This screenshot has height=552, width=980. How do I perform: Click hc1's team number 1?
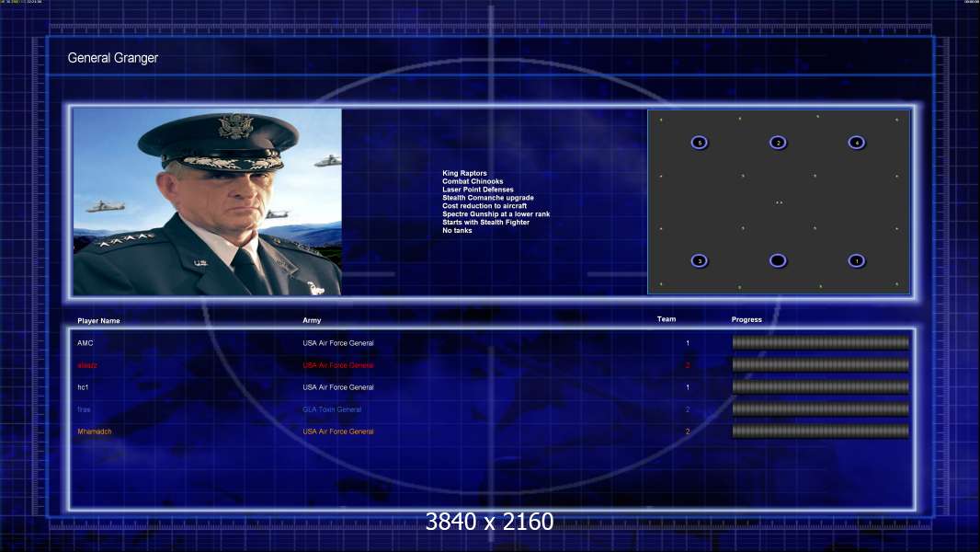(x=688, y=387)
